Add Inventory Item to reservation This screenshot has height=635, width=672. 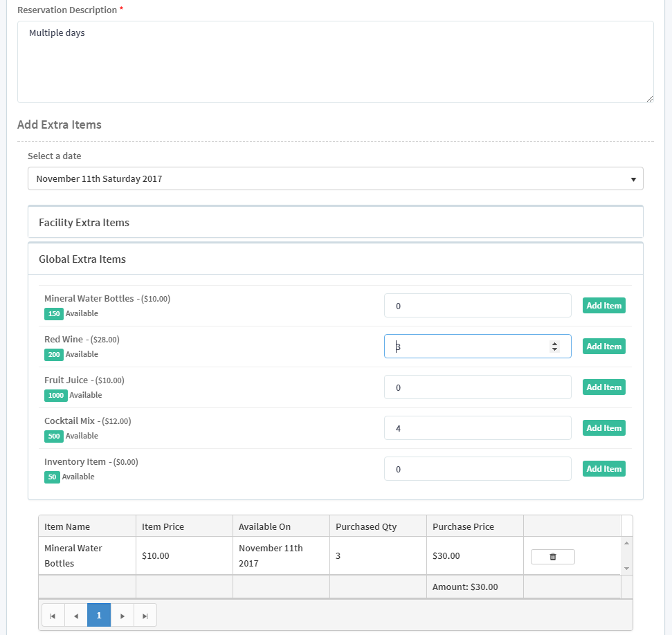603,469
